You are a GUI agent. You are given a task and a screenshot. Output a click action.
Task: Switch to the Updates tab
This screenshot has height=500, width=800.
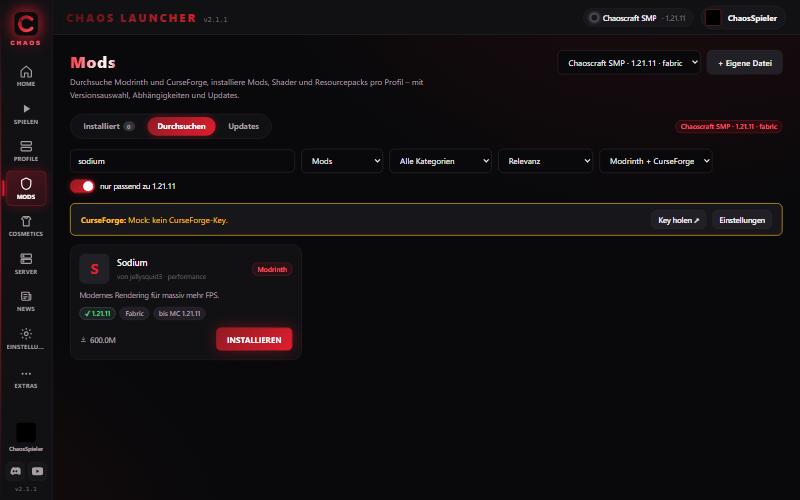243,127
